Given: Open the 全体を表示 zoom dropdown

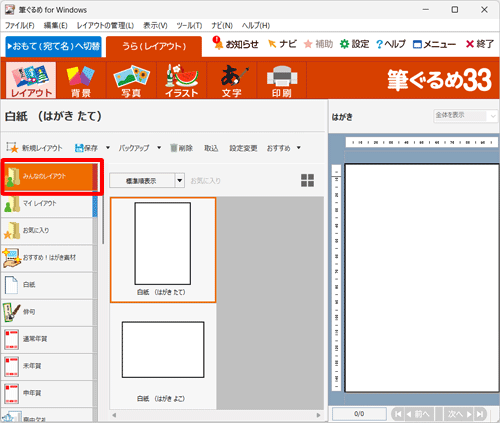Looking at the screenshot, I should pos(465,116).
